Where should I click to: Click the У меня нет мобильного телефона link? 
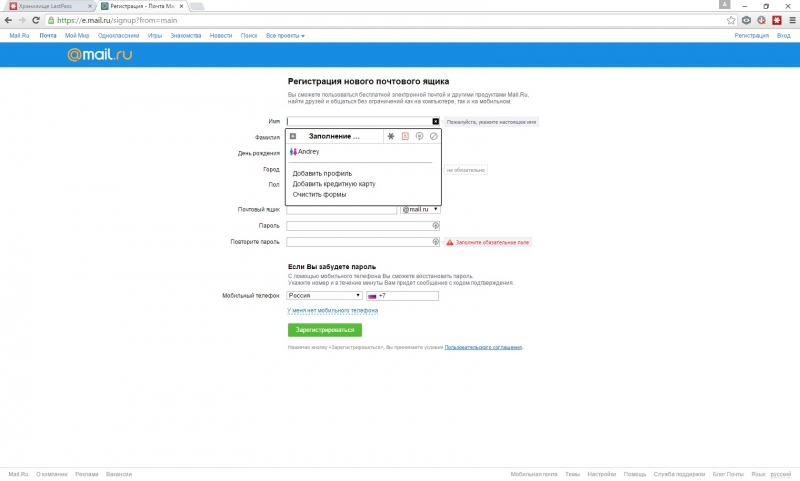click(332, 310)
